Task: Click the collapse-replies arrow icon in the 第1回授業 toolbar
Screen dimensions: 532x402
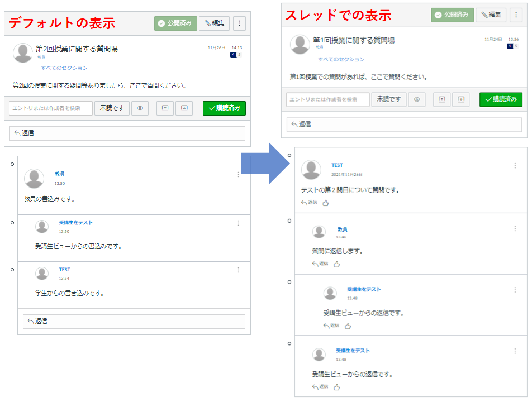Action: pos(441,99)
